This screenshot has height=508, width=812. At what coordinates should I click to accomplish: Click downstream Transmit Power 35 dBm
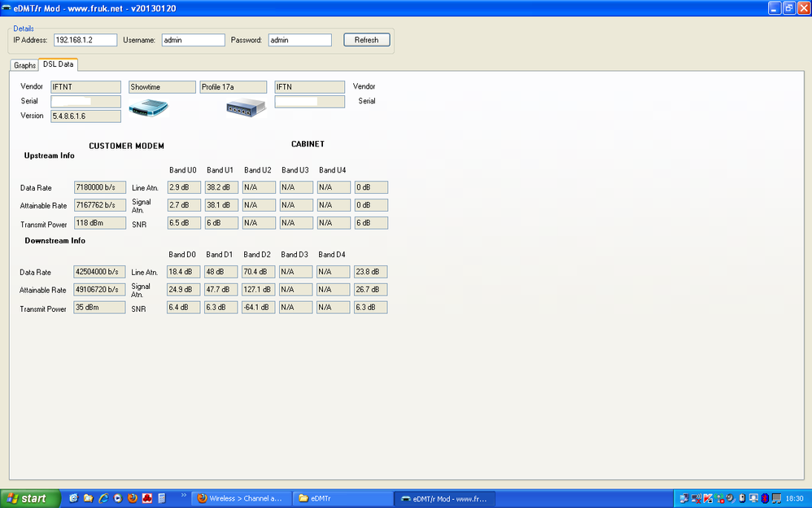pyautogui.click(x=99, y=308)
